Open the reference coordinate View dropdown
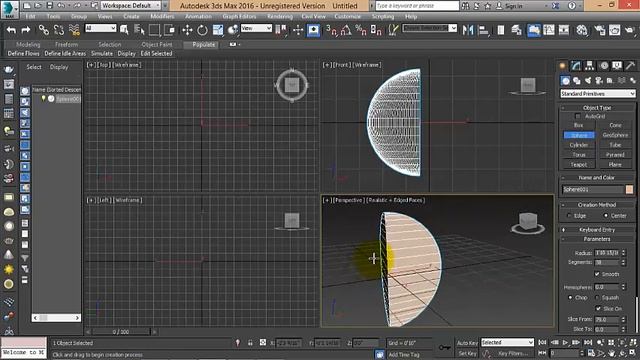Viewport: 640px width, 360px height. [x=256, y=28]
